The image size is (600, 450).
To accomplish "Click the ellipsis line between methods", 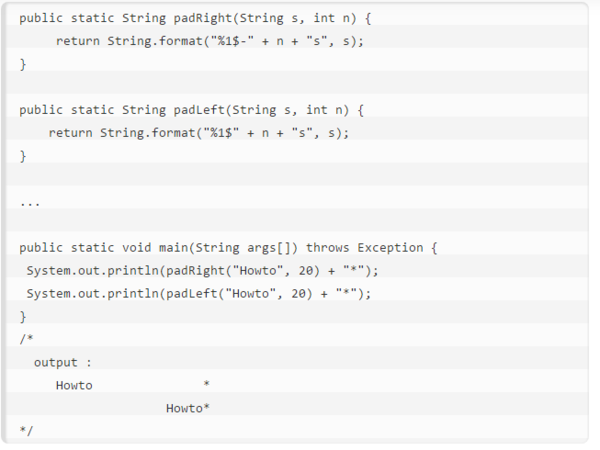I will click(x=30, y=204).
